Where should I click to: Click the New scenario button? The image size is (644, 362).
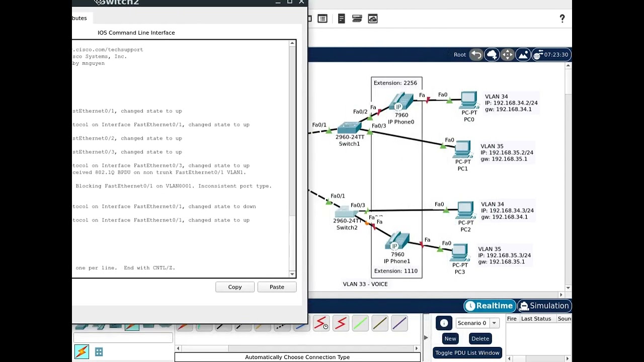(x=450, y=339)
